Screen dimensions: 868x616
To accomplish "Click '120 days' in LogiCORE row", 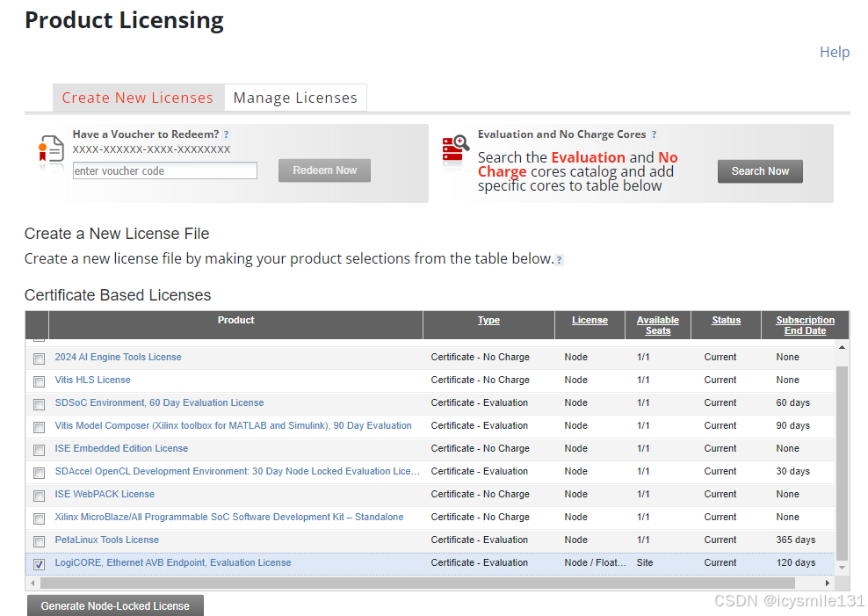I will click(795, 562).
